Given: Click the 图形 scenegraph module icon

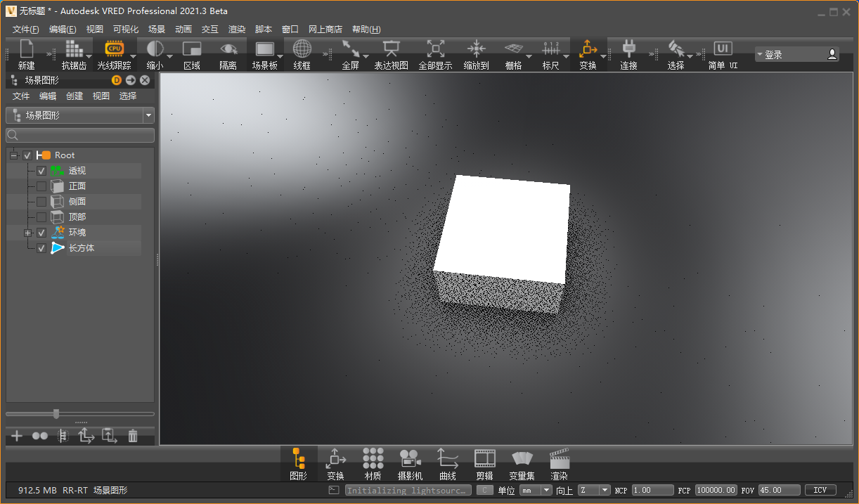Looking at the screenshot, I should click(x=299, y=459).
